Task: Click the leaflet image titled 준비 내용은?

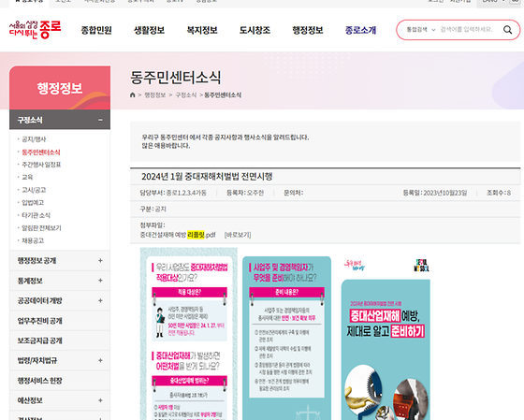Action: pos(286,338)
